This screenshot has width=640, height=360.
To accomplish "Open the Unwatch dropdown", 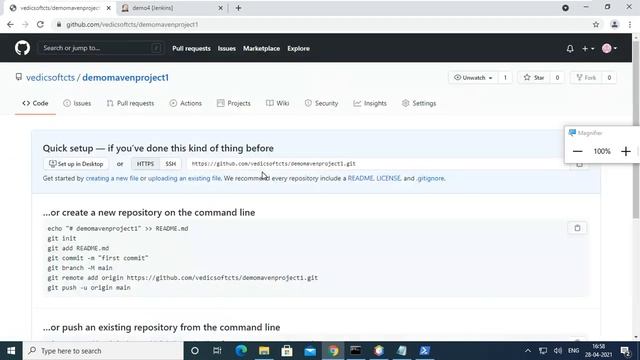I will pyautogui.click(x=473, y=78).
